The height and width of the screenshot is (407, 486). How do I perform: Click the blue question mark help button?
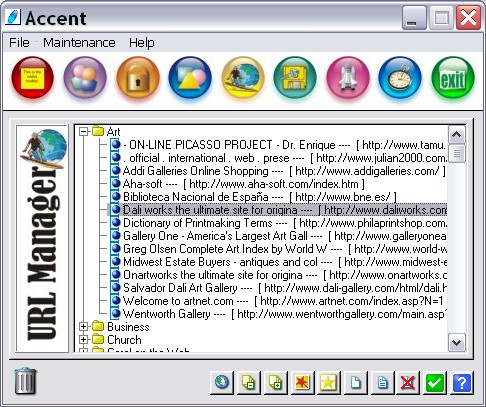pos(462,382)
